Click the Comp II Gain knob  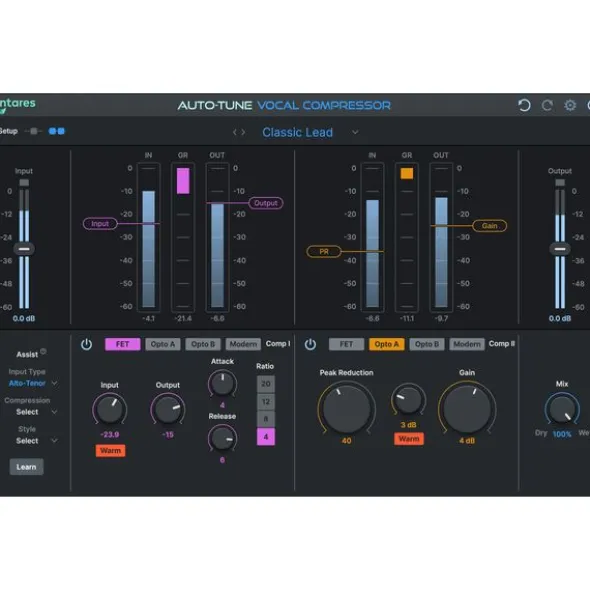(467, 409)
